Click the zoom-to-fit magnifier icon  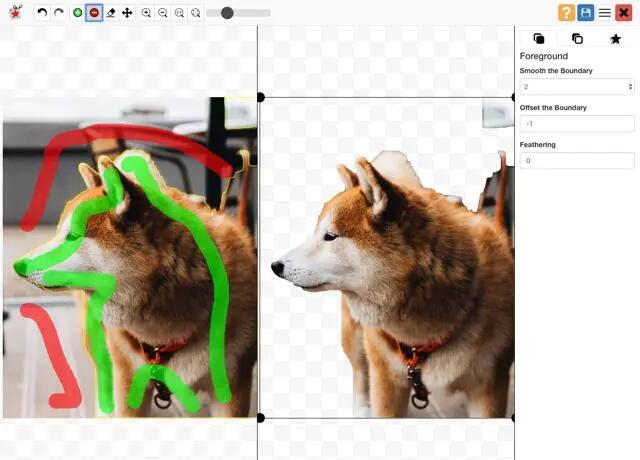(179, 13)
